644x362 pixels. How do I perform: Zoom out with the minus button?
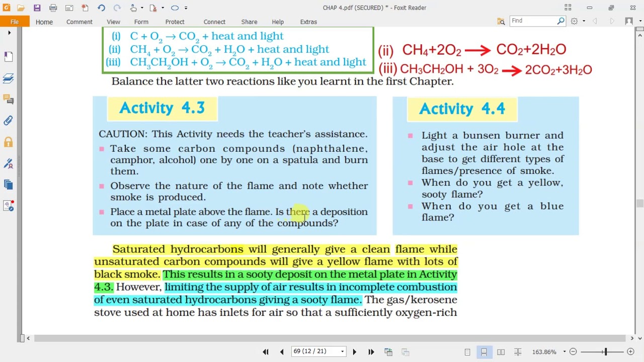[573, 352]
